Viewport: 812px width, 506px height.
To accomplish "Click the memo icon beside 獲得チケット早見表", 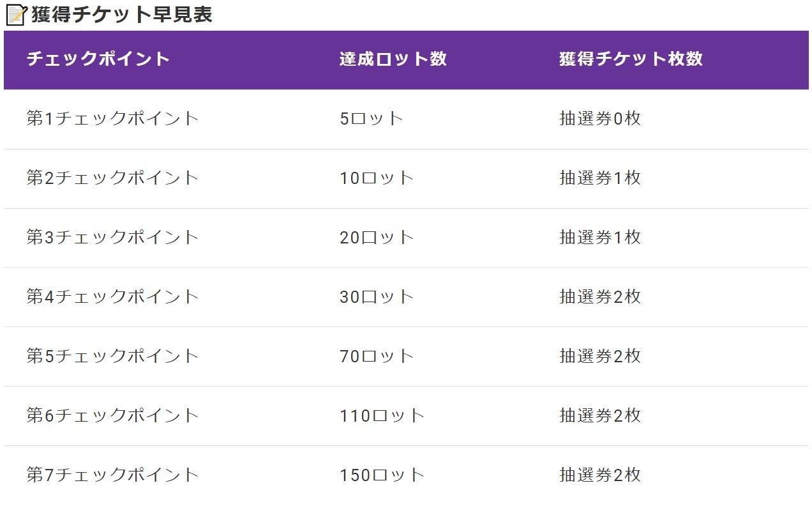I will coord(16,15).
